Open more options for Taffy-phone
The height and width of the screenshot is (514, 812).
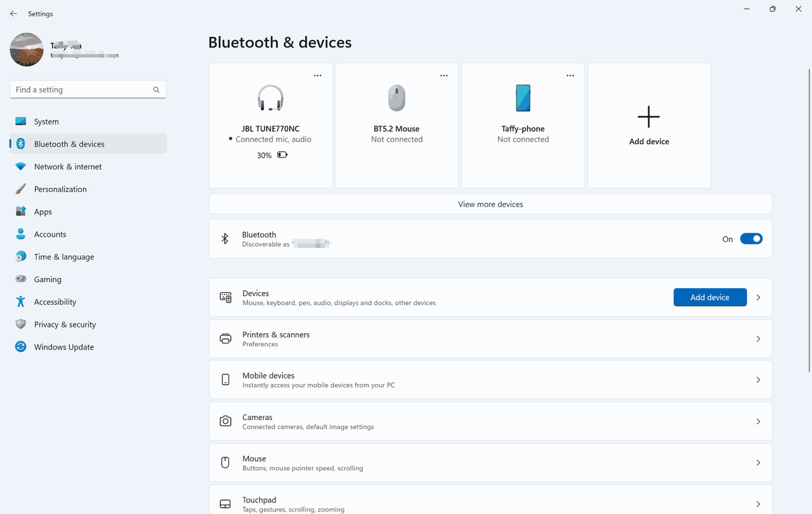(x=570, y=76)
